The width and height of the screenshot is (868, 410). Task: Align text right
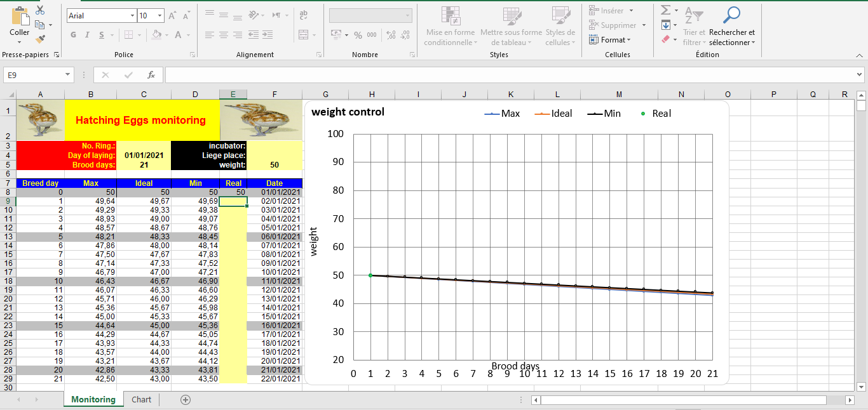tap(238, 35)
